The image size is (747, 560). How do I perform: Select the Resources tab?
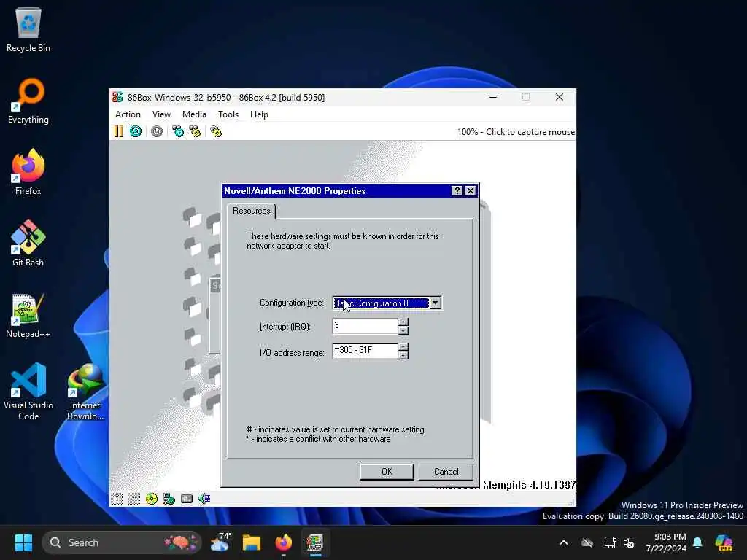pyautogui.click(x=252, y=211)
